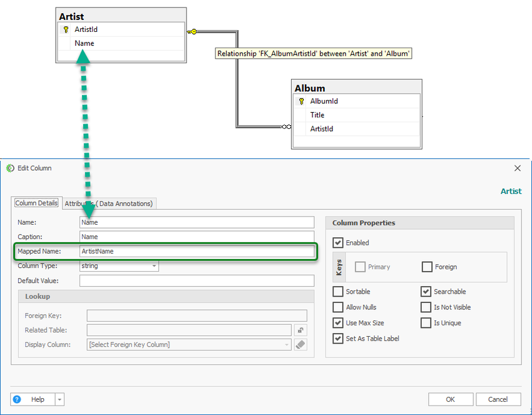The width and height of the screenshot is (532, 415).
Task: Select the ArtistId column in Album table
Action: (x=357, y=129)
